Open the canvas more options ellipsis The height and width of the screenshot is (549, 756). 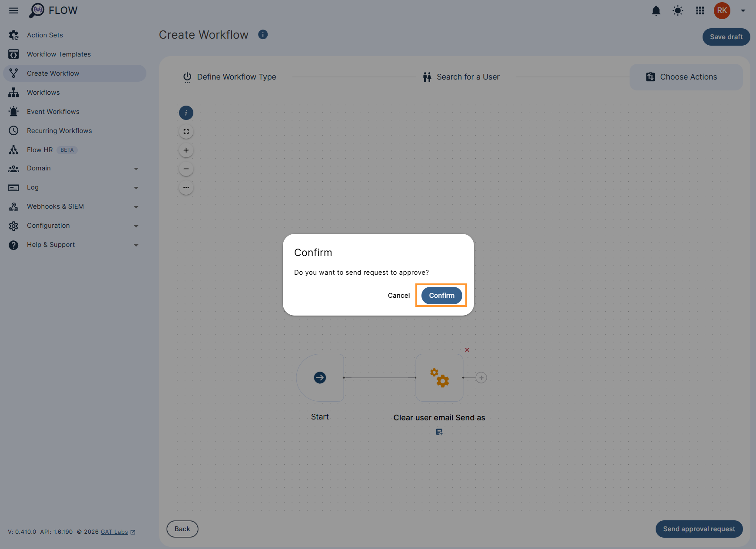pyautogui.click(x=186, y=187)
